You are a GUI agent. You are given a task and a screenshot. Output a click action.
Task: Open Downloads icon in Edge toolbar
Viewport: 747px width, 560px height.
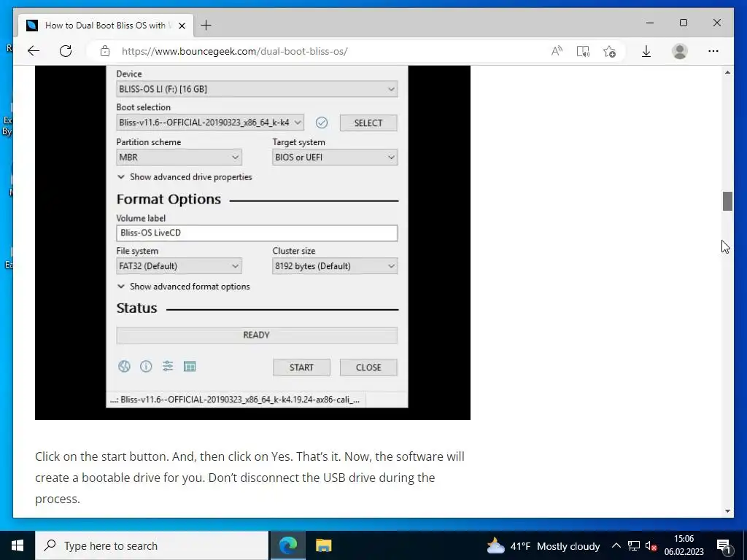(646, 51)
